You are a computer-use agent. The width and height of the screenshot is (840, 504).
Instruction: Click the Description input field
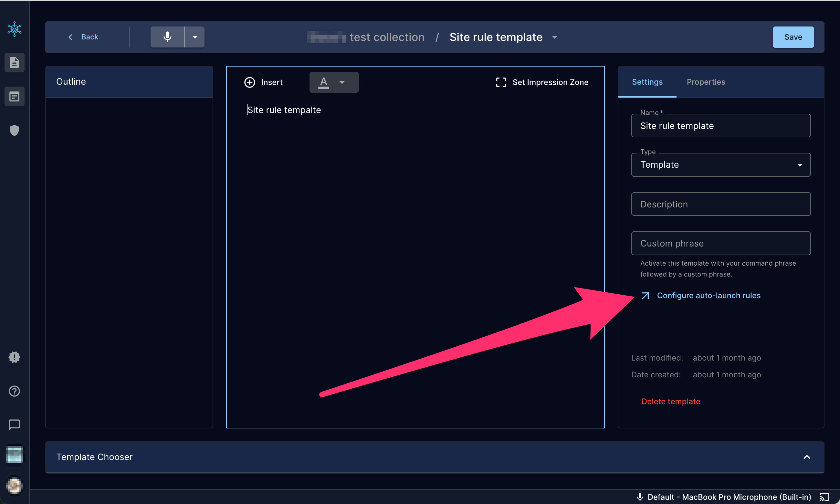[x=721, y=204]
